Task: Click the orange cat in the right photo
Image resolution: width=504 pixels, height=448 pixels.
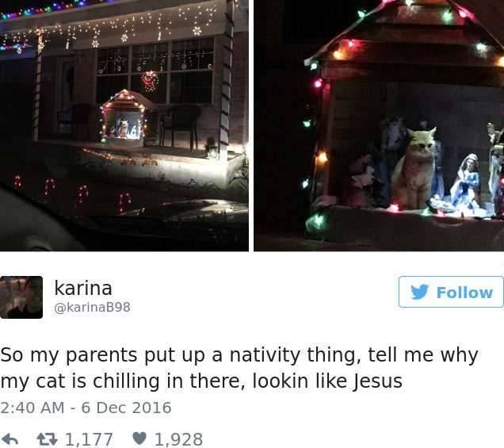Action: (x=415, y=168)
